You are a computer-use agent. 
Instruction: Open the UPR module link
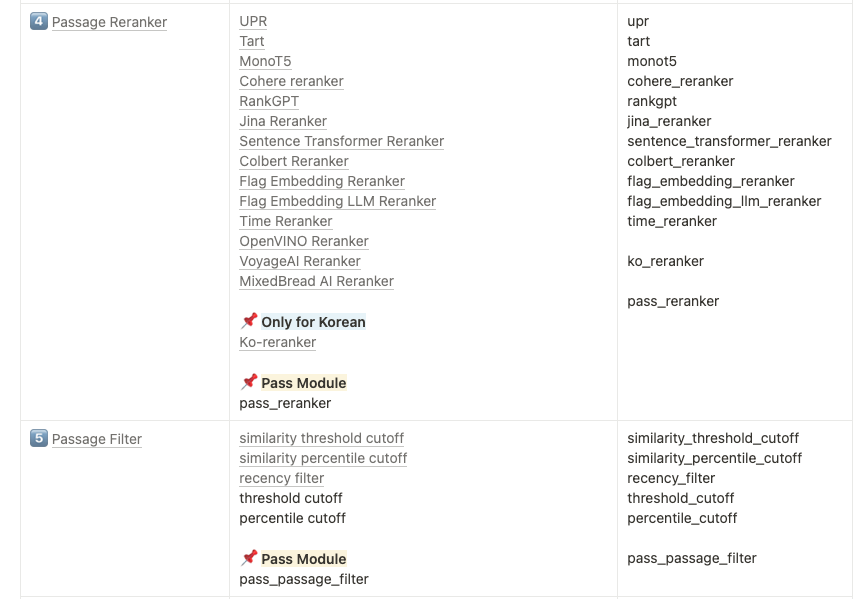[253, 21]
